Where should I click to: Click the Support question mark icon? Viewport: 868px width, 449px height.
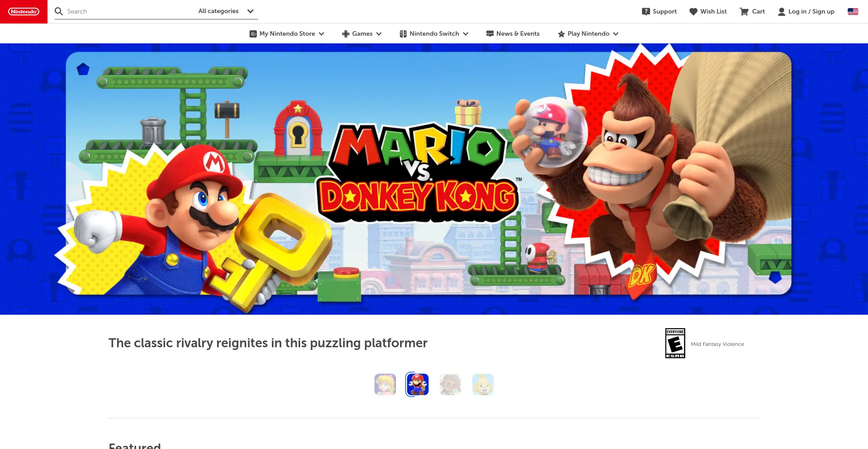coord(646,12)
